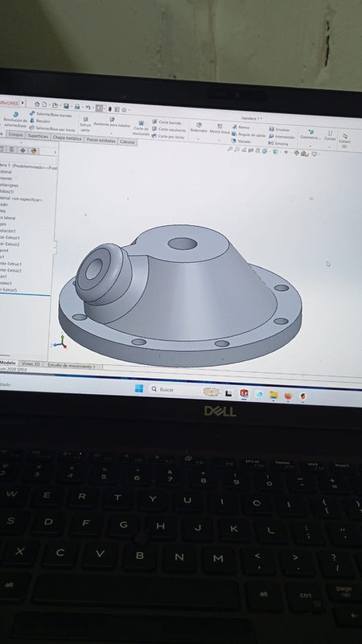The width and height of the screenshot is (362, 644).
Task: Expand the feature manager tabs chevron
Action: click(x=55, y=152)
